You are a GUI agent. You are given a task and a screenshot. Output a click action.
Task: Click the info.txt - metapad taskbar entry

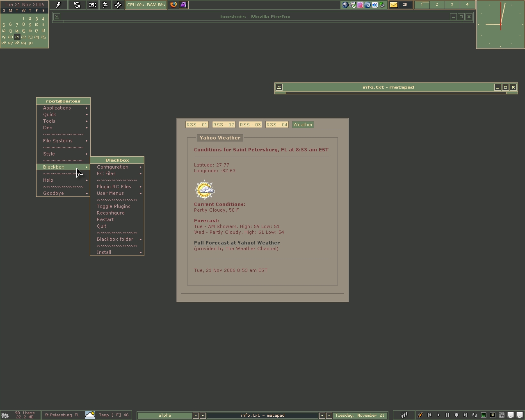coord(262,415)
